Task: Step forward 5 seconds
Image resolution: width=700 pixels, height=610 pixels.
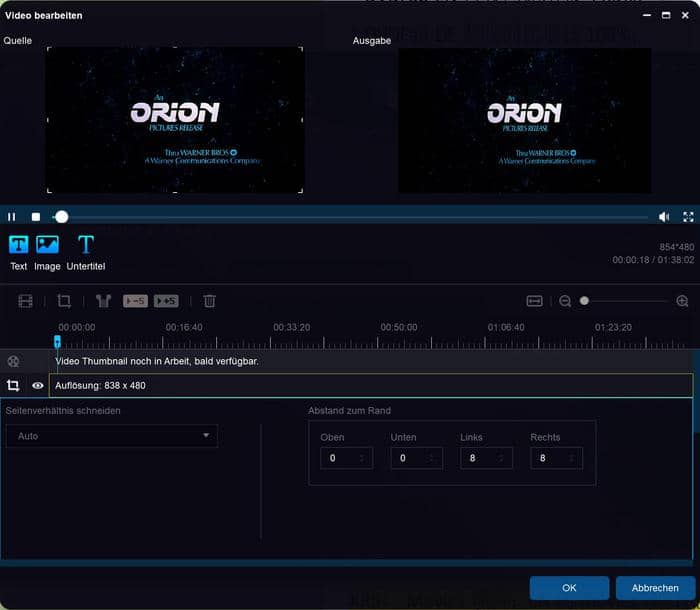Action: pyautogui.click(x=166, y=301)
